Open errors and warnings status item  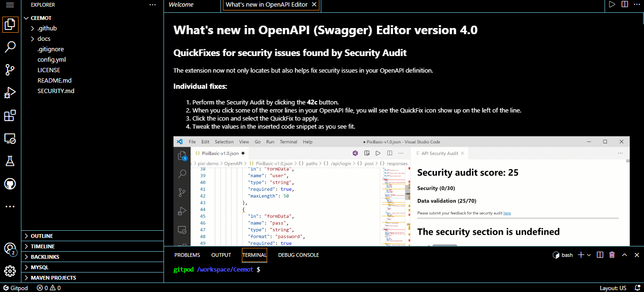click(x=48, y=288)
